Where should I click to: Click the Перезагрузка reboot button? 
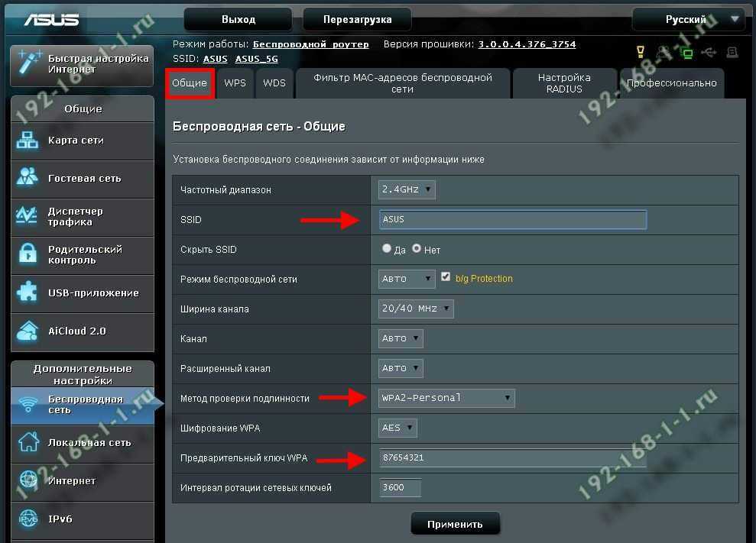pyautogui.click(x=357, y=20)
